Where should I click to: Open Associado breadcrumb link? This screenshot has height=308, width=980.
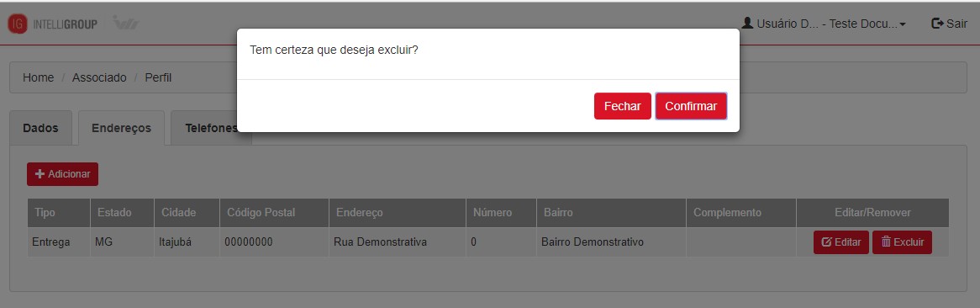[x=99, y=77]
